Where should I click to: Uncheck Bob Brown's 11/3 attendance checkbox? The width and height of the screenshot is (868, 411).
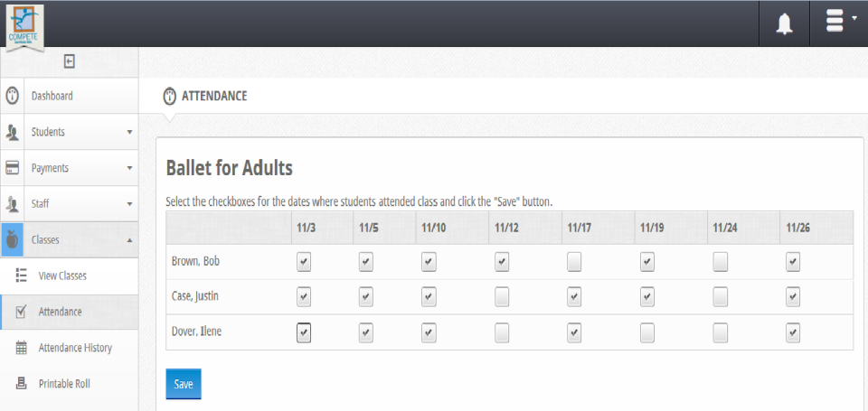pos(304,262)
